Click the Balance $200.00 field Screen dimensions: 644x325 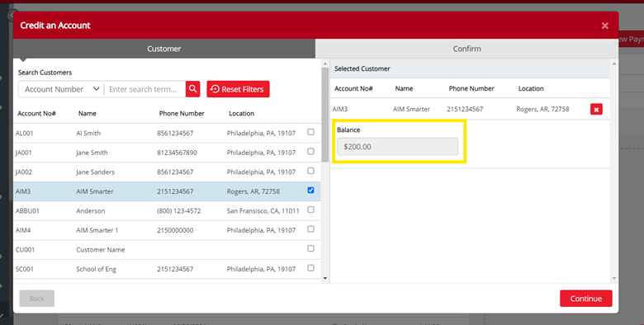[x=397, y=147]
